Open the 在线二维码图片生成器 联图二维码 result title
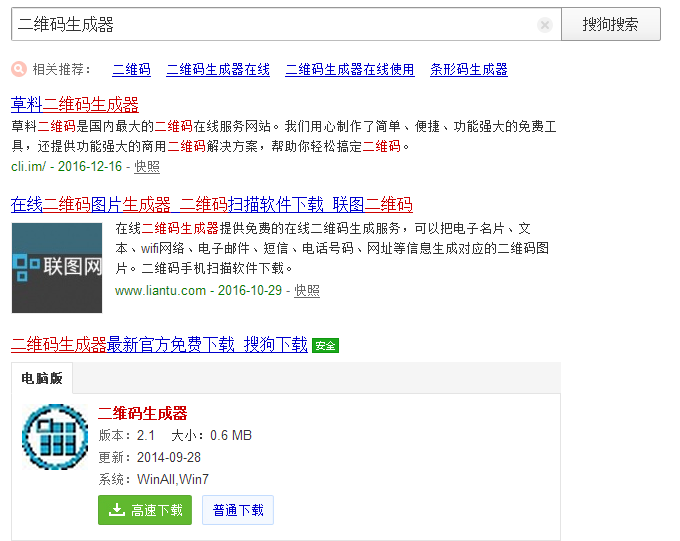The width and height of the screenshot is (680, 541). click(212, 205)
